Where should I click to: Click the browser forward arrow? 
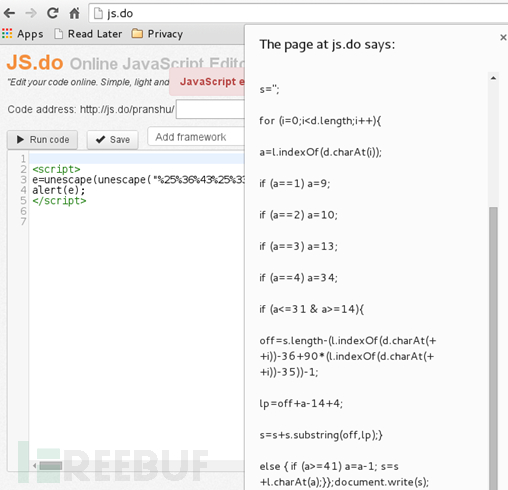pos(31,13)
